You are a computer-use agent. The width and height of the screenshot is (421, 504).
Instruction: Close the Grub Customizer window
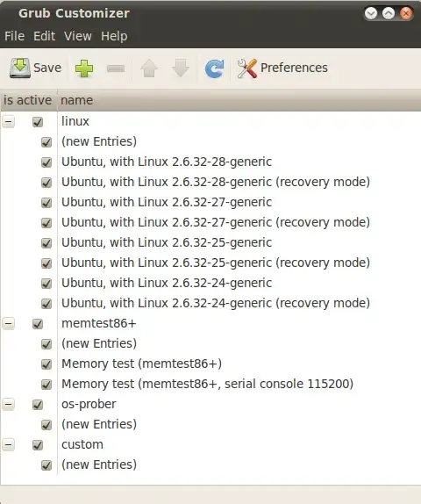pyautogui.click(x=406, y=13)
